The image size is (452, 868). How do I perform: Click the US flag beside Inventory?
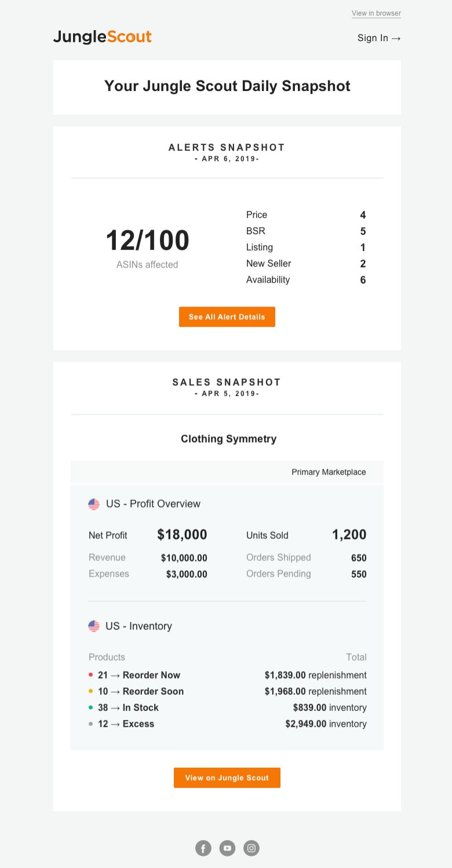click(x=94, y=626)
